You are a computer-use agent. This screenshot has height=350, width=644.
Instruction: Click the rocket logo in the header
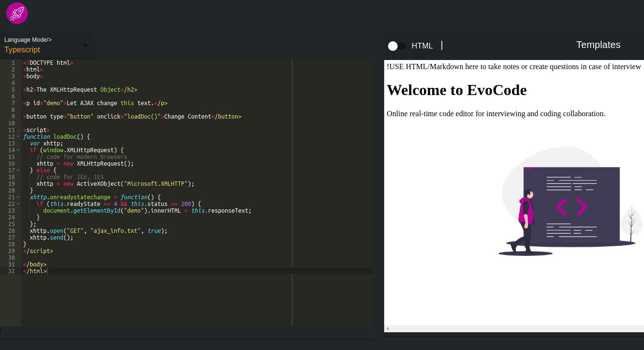pos(17,13)
